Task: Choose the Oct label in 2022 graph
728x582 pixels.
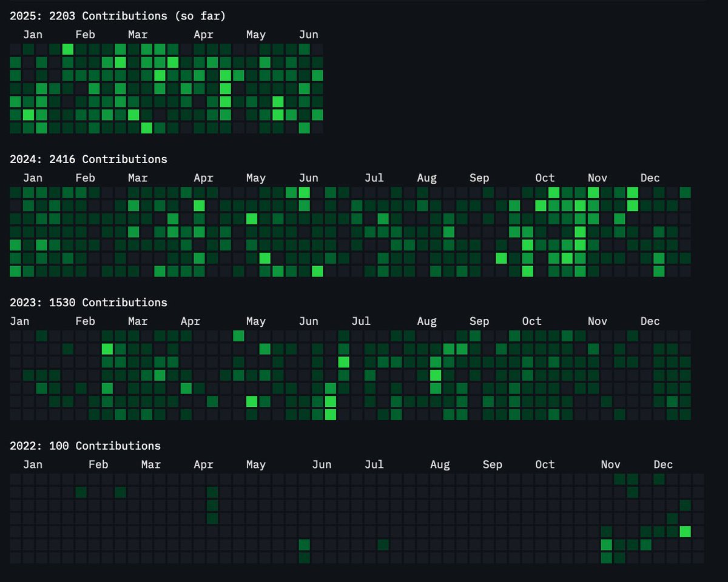Action: click(x=545, y=464)
